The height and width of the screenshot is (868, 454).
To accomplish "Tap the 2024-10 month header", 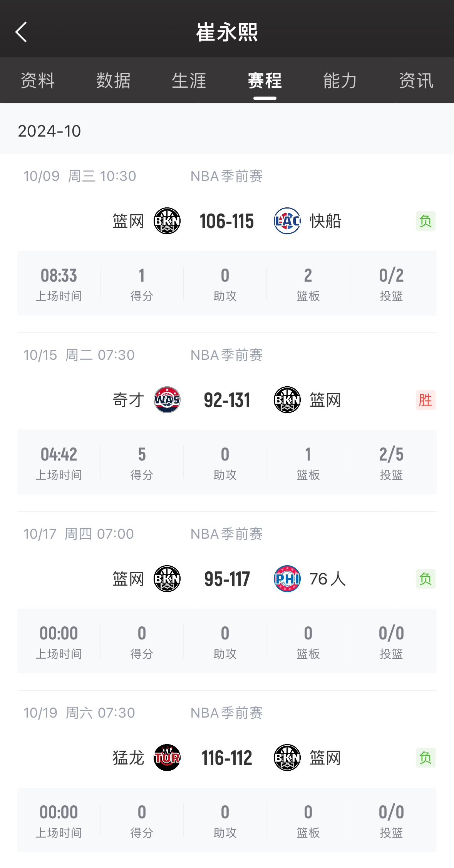I will pyautogui.click(x=50, y=131).
